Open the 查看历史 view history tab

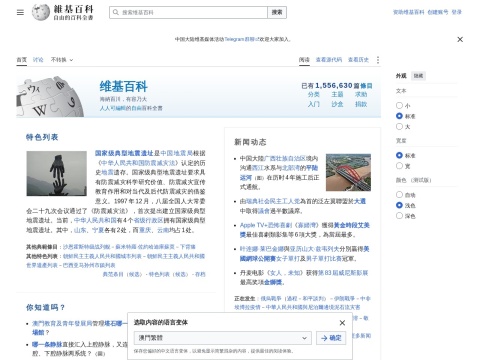(x=358, y=60)
